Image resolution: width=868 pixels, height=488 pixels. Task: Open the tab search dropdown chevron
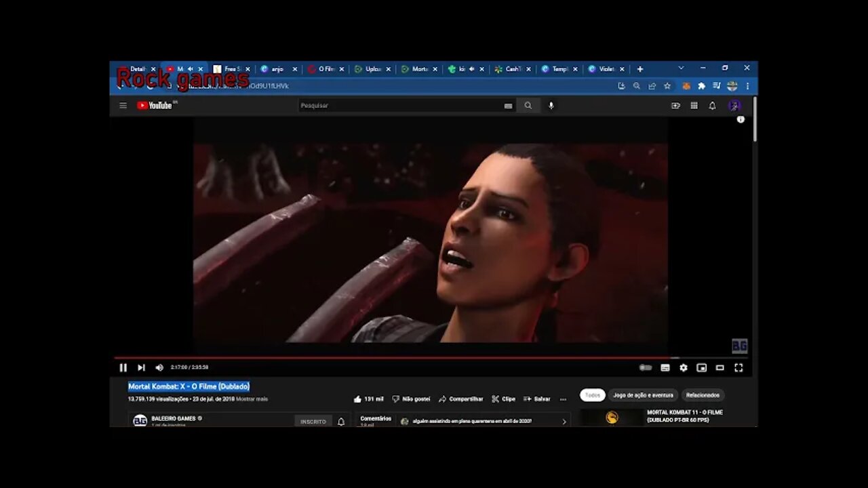(x=681, y=68)
